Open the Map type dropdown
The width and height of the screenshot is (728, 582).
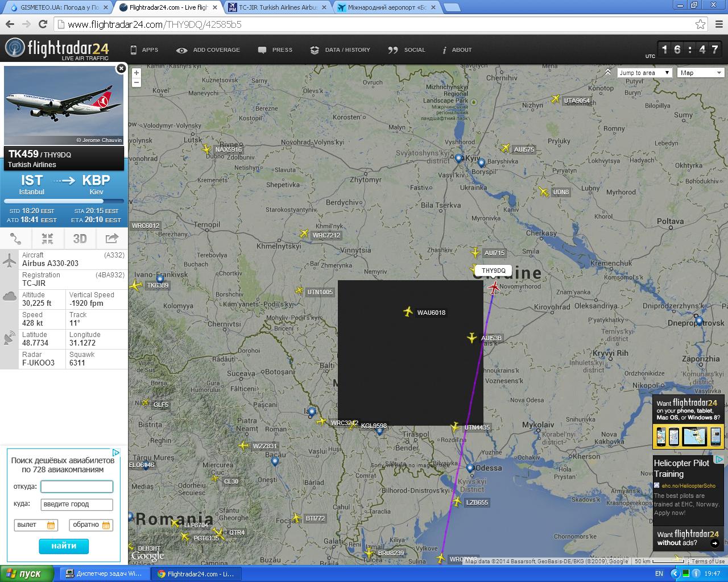pos(701,73)
